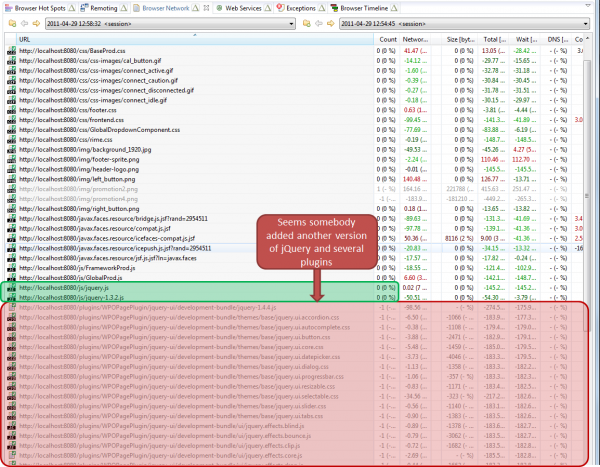Open session folder icon for the 12:58:32 session
This screenshot has height=467, width=600.
(x=12, y=24)
